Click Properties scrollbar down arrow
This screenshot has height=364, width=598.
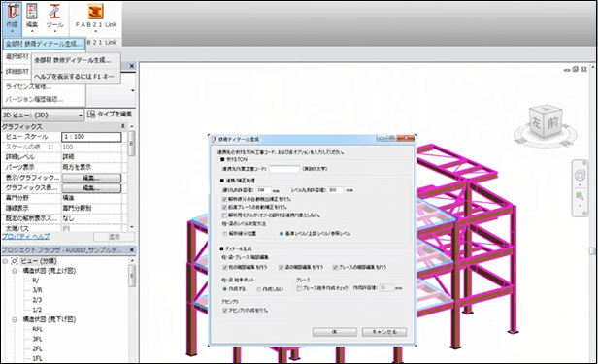(132, 227)
